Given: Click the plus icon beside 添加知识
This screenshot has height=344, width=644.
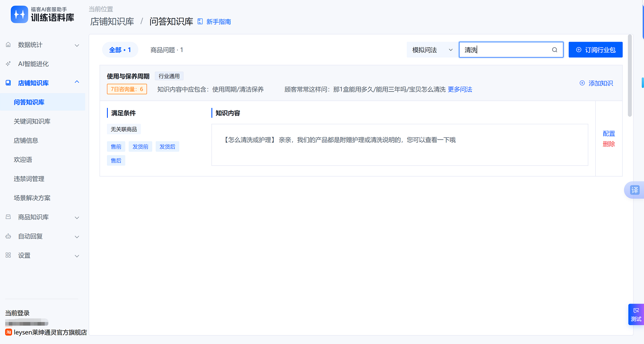Looking at the screenshot, I should tap(582, 83).
